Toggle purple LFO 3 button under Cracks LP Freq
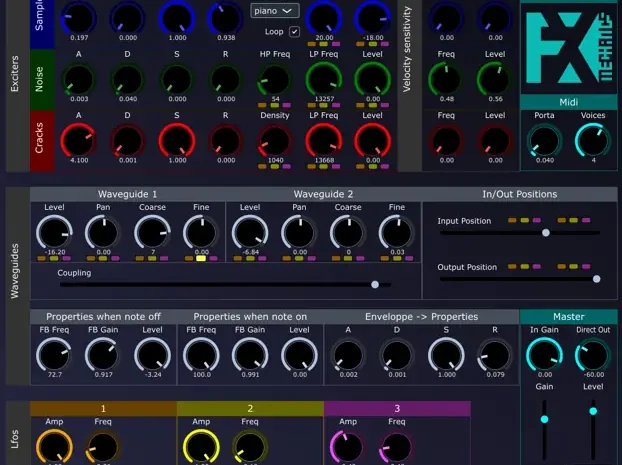This screenshot has width=622, height=465. click(x=336, y=167)
